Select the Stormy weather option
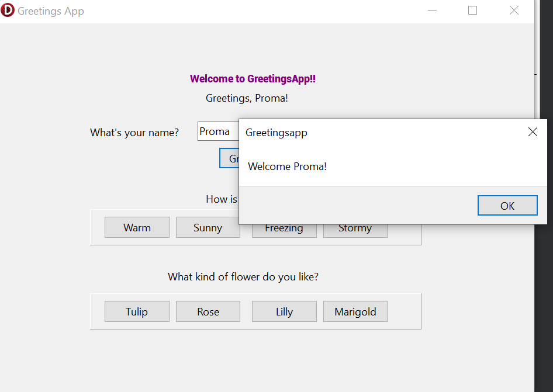This screenshot has height=392, width=553. pos(355,227)
